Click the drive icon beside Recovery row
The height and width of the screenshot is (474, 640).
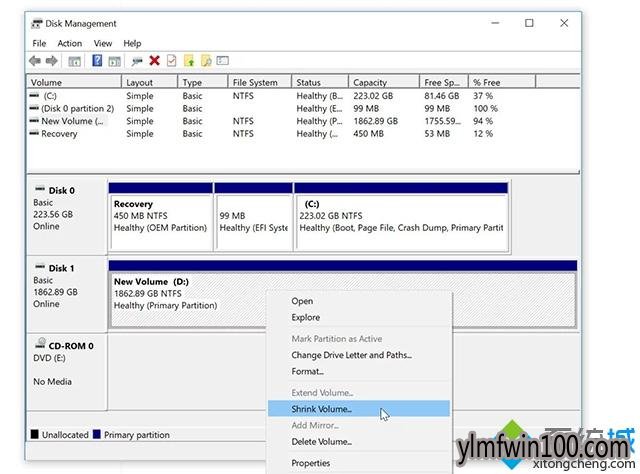point(34,133)
